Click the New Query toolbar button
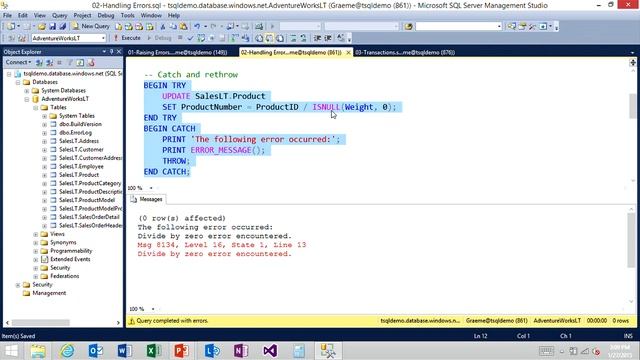 91,26
